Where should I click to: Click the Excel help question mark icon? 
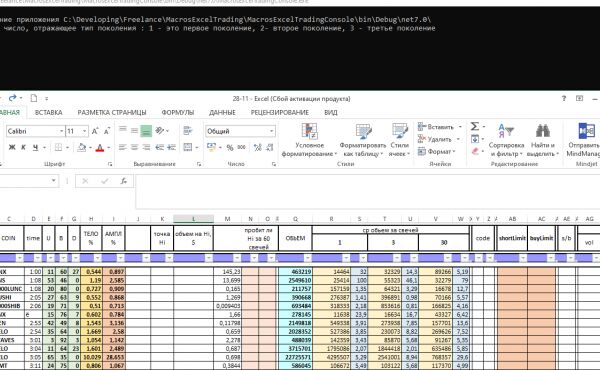564,98
